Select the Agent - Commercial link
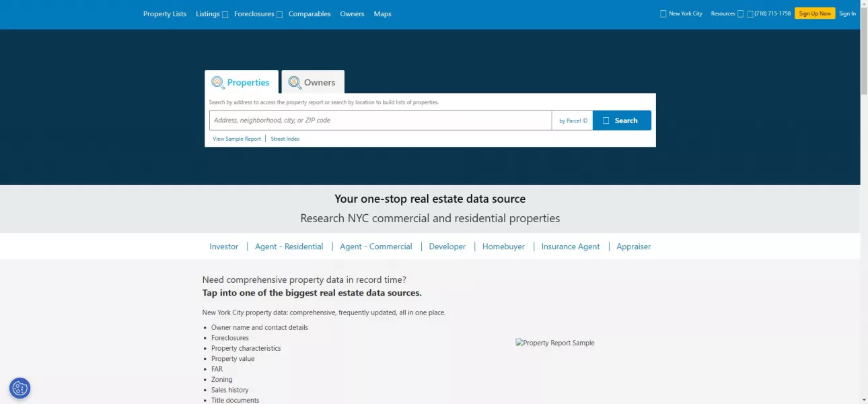The image size is (868, 404). click(x=376, y=246)
